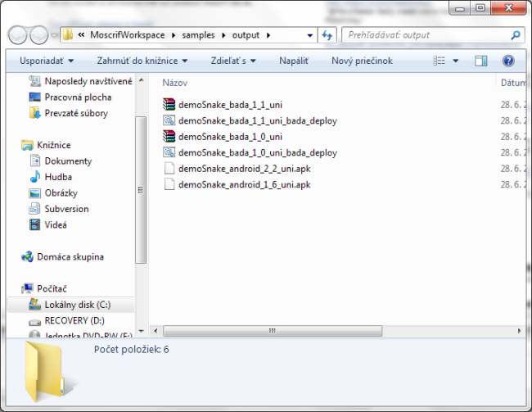This screenshot has width=532, height=412.
Task: Select Počítač in navigation pane
Action: (44, 288)
